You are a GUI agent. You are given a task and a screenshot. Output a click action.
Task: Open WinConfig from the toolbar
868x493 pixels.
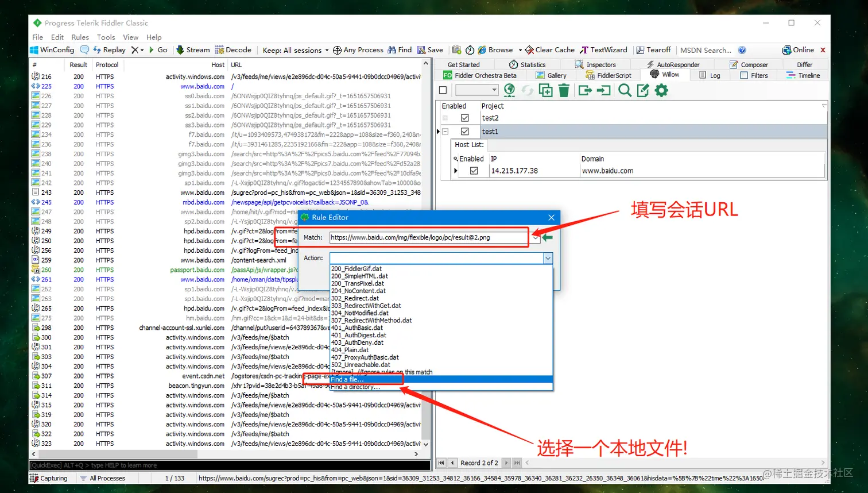click(52, 50)
